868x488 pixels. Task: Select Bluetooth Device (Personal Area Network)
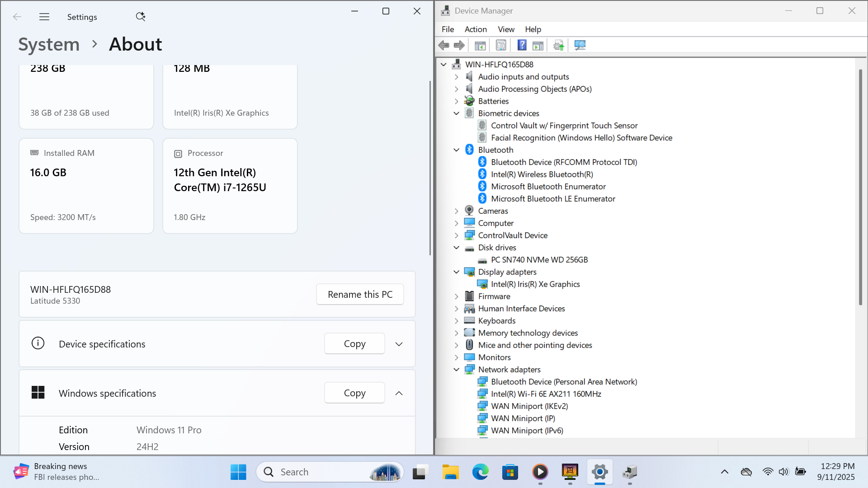[564, 382]
